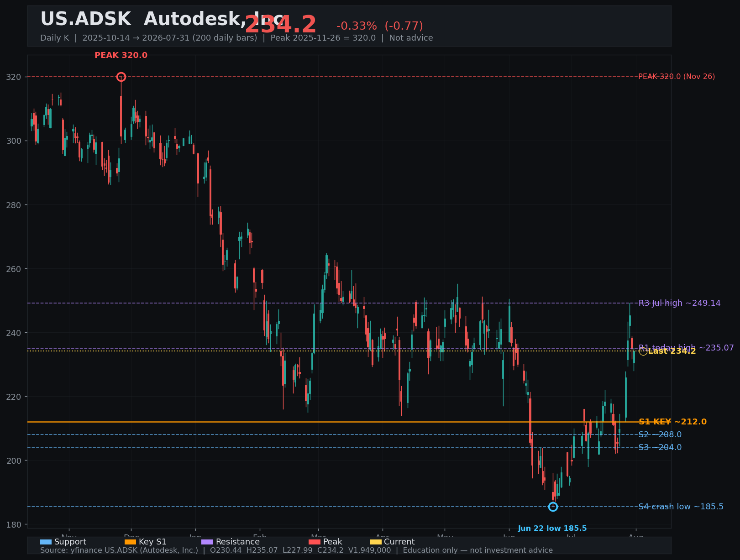Click the 'S3 ~204.0' support label
Viewport: 740px width, 560px height.
click(x=660, y=447)
